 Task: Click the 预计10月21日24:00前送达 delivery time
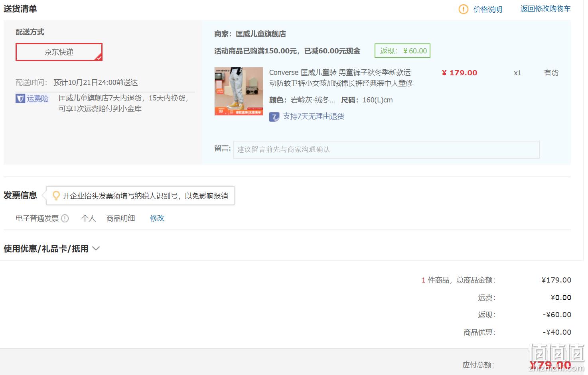96,82
